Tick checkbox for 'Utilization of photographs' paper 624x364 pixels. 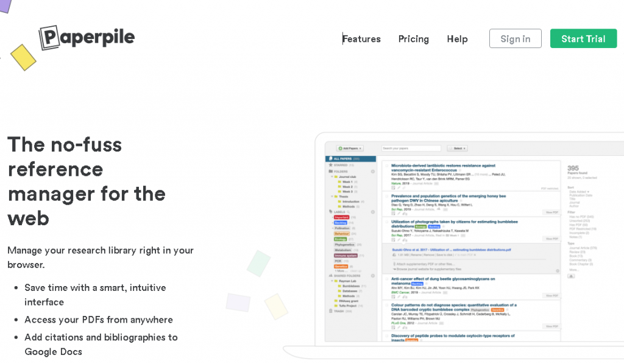point(387,222)
